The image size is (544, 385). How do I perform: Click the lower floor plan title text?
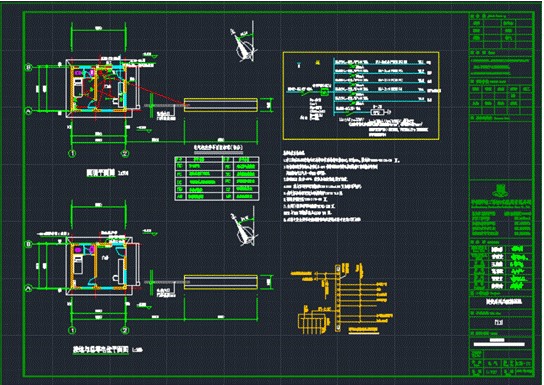click(101, 349)
